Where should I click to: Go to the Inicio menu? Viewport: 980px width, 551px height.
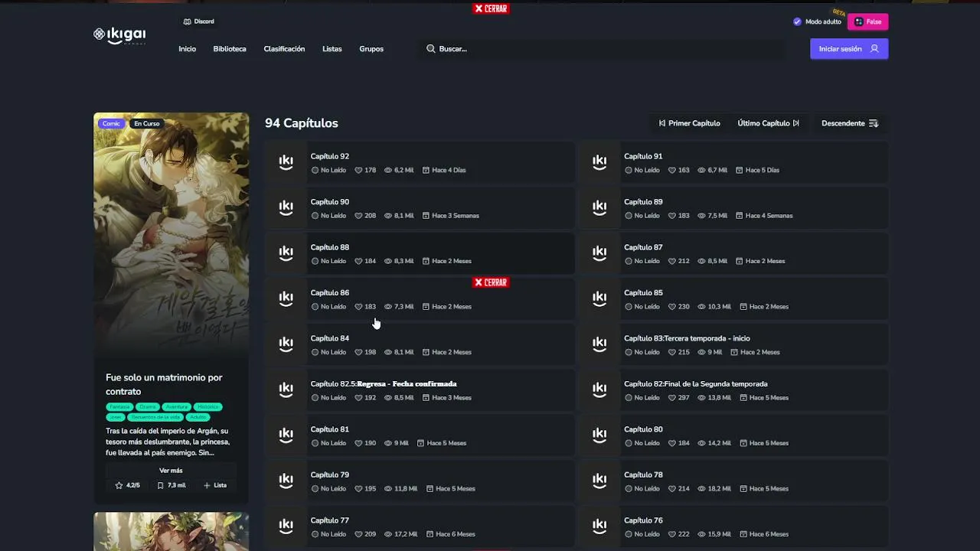tap(188, 49)
